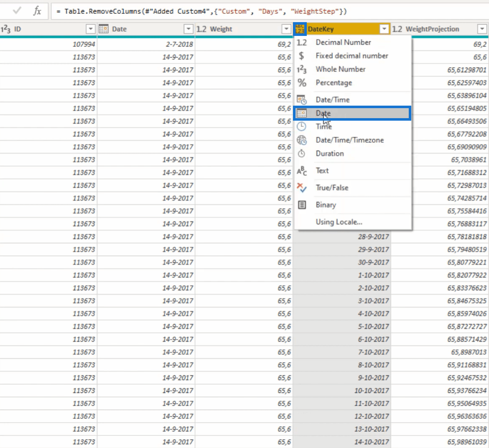The image size is (489, 448).
Task: Select Date/Time/Timezone data type
Action: pyautogui.click(x=352, y=140)
